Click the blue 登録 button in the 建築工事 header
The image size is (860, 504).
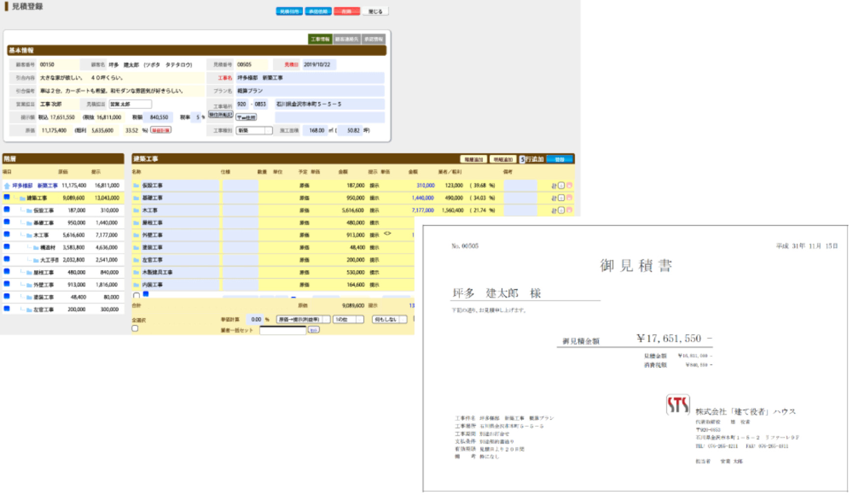click(560, 159)
